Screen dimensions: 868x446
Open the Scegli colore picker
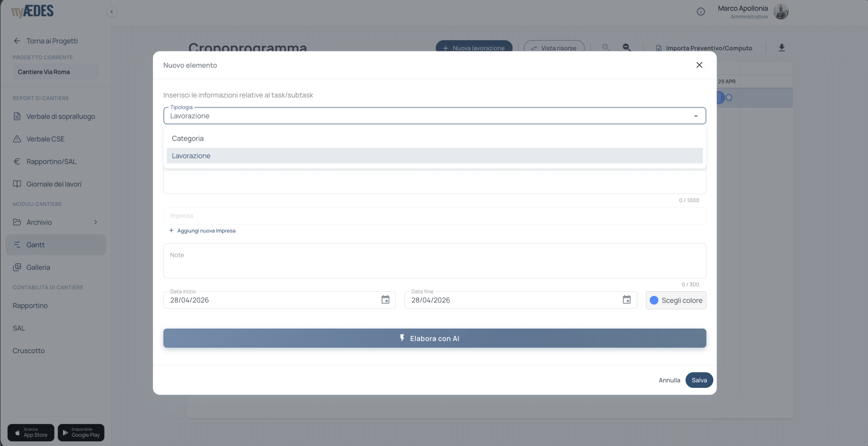point(676,300)
